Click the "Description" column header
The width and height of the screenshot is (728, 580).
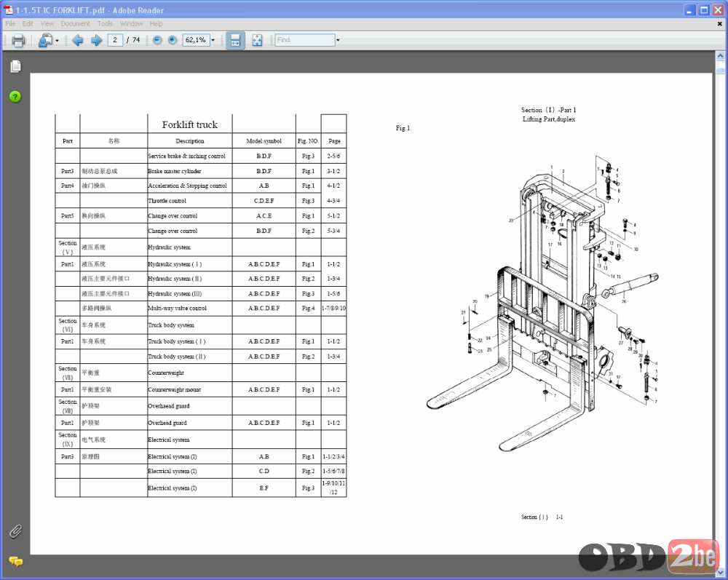[189, 141]
